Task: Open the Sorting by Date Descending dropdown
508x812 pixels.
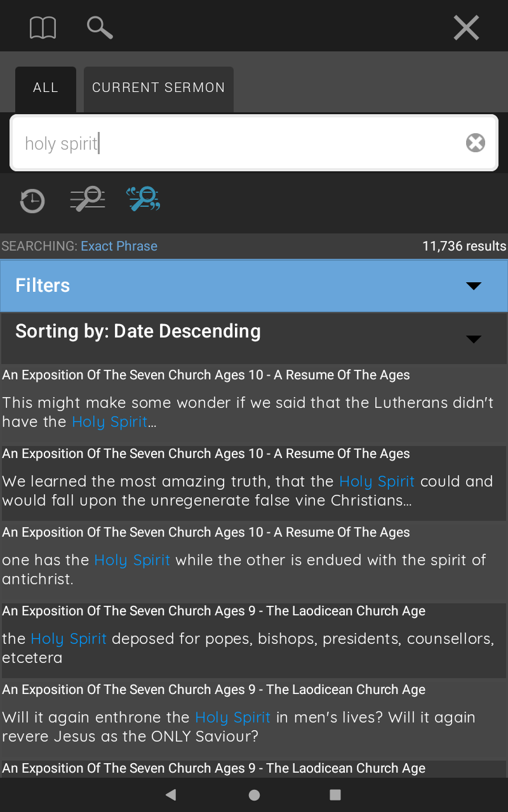Action: pos(254,337)
